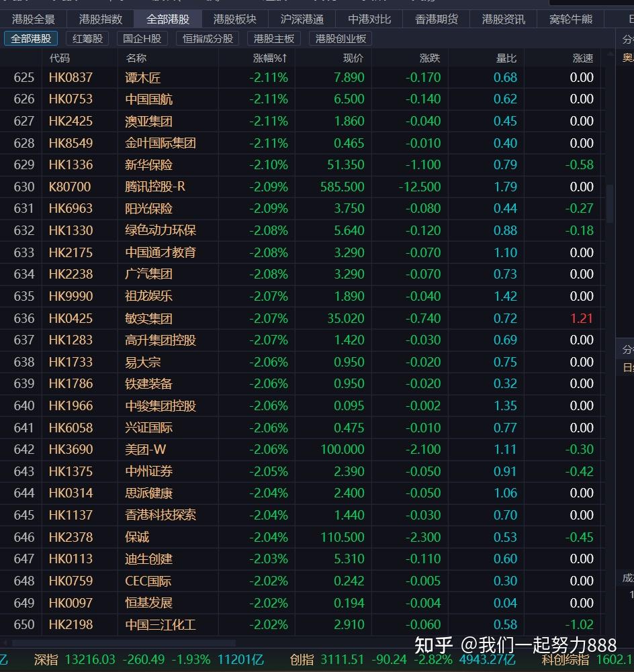Click price 585.500 of 腾讯控股-R
The width and height of the screenshot is (634, 672).
pos(343,187)
